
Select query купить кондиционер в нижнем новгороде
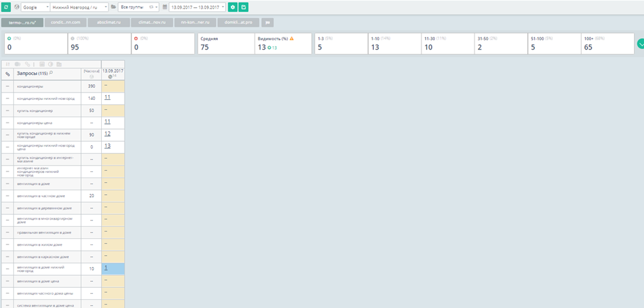[x=47, y=135]
